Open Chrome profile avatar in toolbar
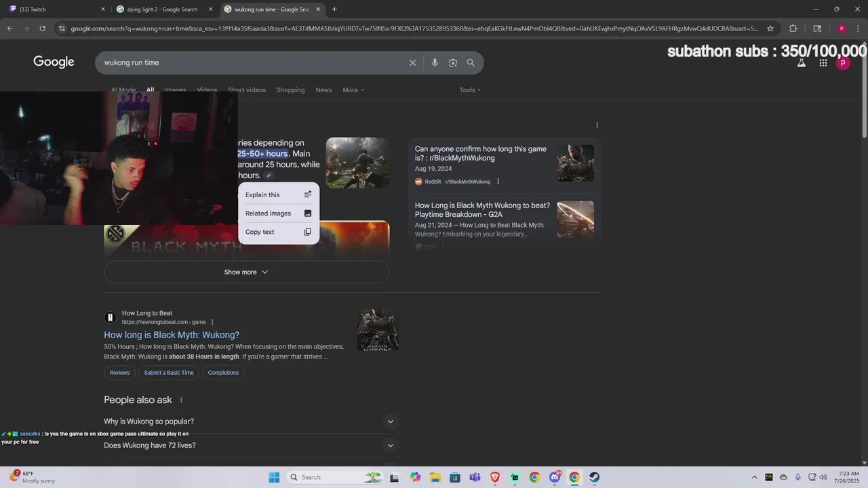868x488 pixels. [842, 28]
